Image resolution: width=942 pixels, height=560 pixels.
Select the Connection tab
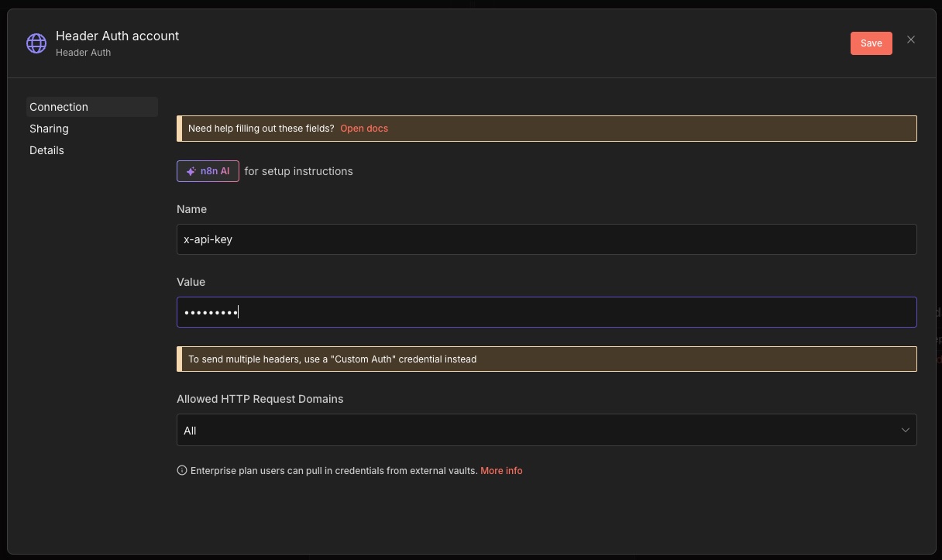point(59,107)
